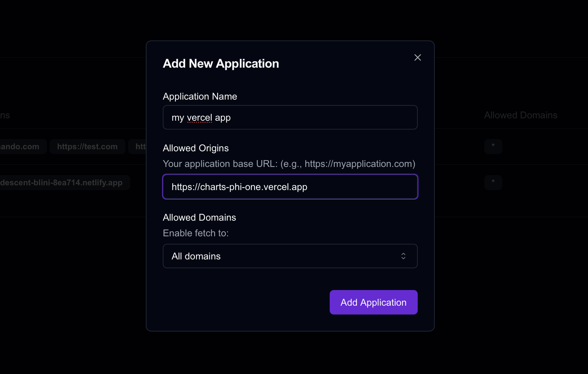Select the https://test.com origin tag
588x374 pixels.
87,147
